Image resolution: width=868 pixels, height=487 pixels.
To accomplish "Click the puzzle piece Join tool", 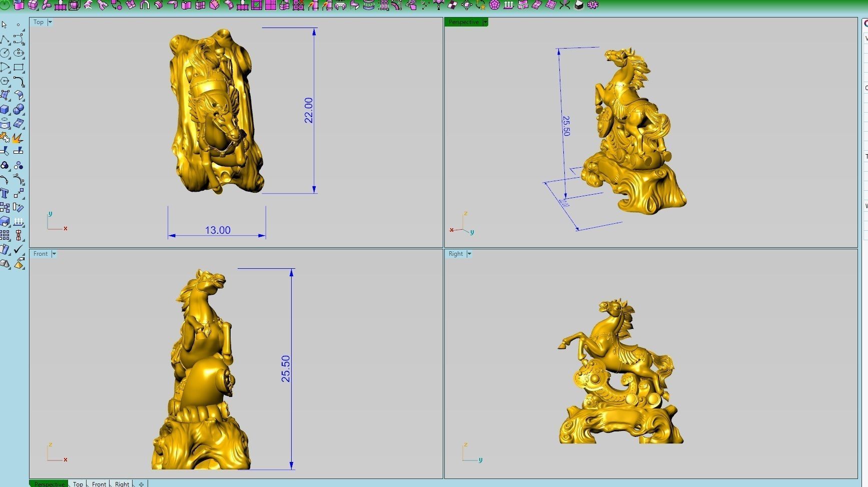I will click(x=5, y=138).
